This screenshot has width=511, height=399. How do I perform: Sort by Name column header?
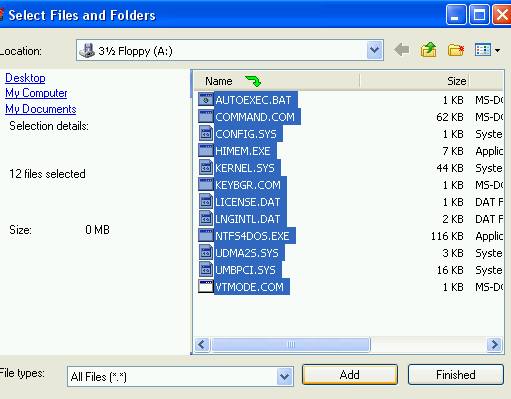coord(277,81)
